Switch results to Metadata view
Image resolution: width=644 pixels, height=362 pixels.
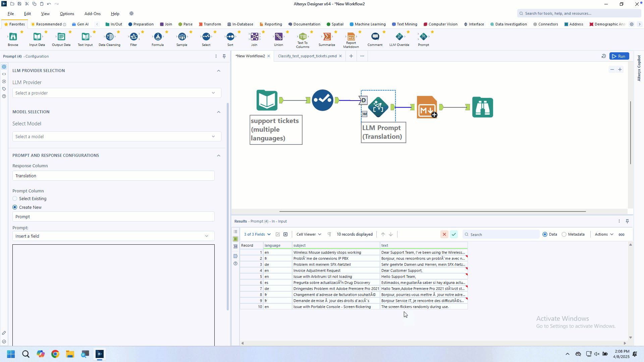[x=564, y=235]
